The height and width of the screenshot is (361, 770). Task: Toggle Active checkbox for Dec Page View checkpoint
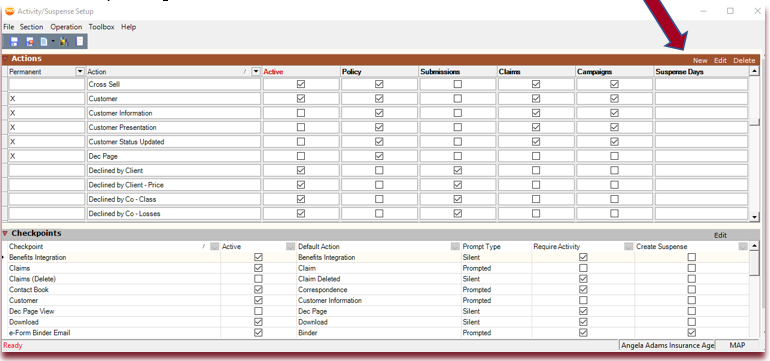(258, 311)
